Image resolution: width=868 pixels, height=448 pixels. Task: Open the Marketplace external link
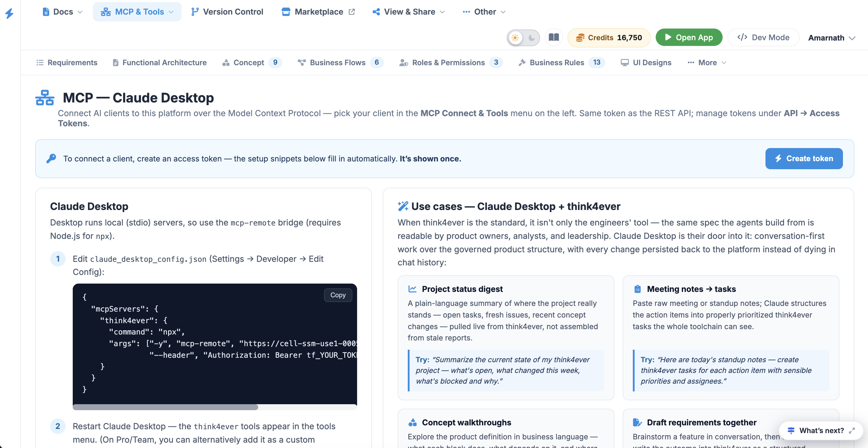click(x=318, y=12)
